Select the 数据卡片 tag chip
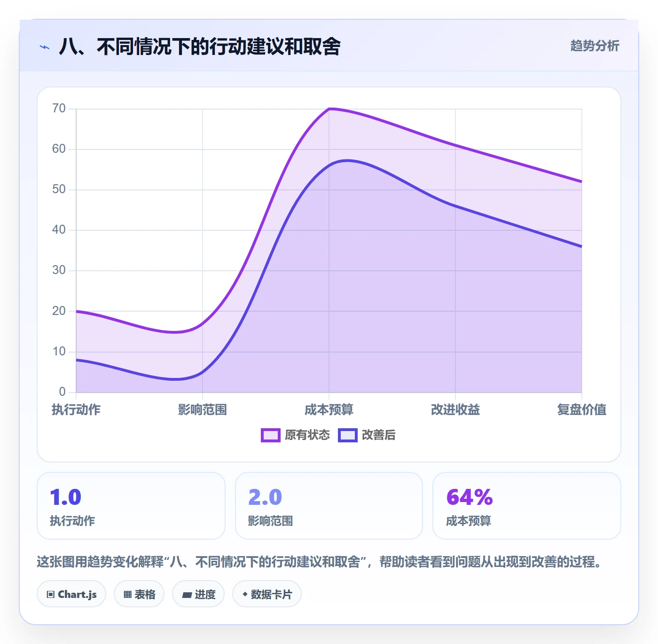658x644 pixels. coord(267,594)
